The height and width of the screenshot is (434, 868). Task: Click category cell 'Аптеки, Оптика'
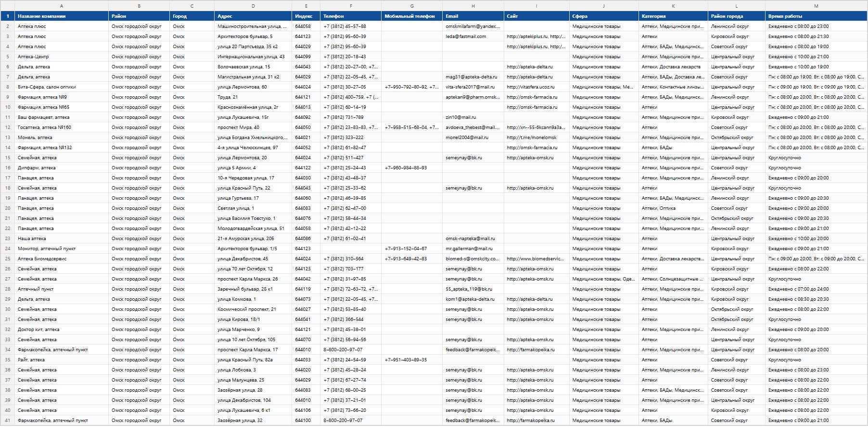click(x=673, y=208)
